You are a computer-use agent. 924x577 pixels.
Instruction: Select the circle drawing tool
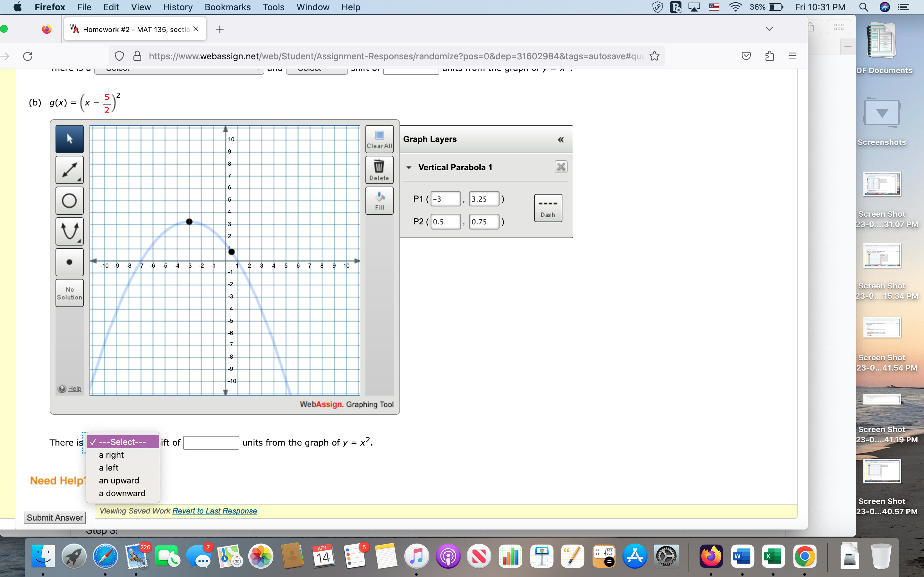pos(69,200)
